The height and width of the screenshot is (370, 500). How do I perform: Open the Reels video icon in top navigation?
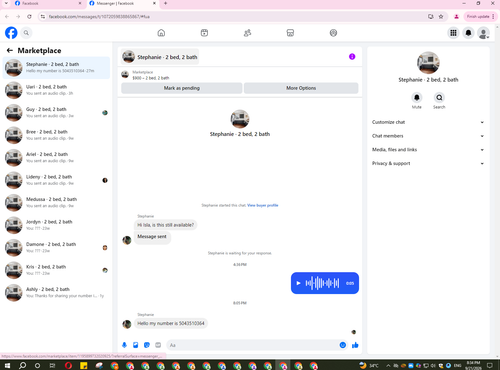204,33
